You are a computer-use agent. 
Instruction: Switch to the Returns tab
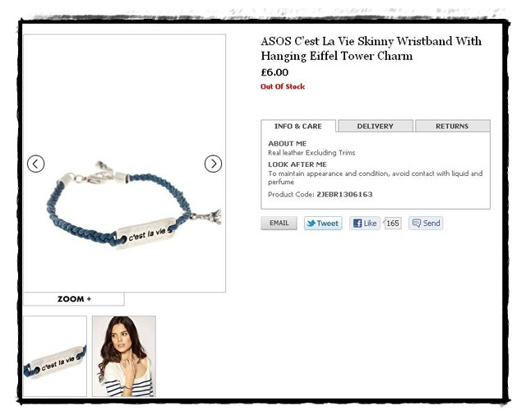click(453, 126)
